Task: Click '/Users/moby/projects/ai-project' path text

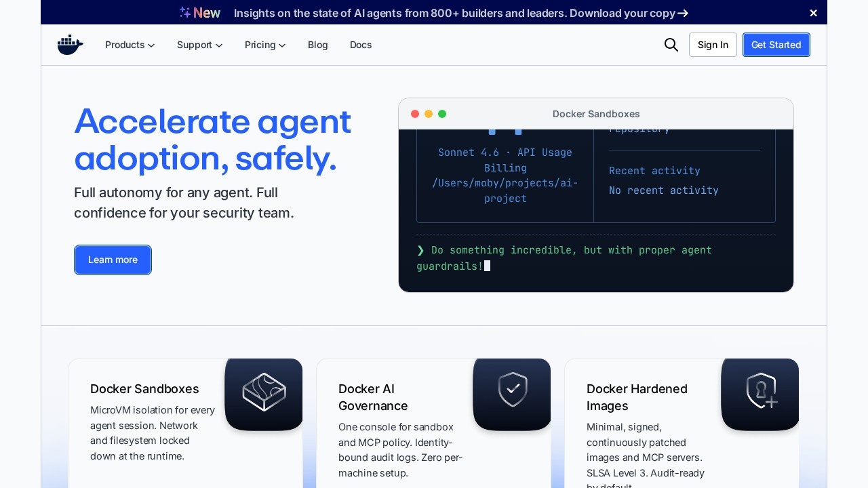Action: [505, 190]
